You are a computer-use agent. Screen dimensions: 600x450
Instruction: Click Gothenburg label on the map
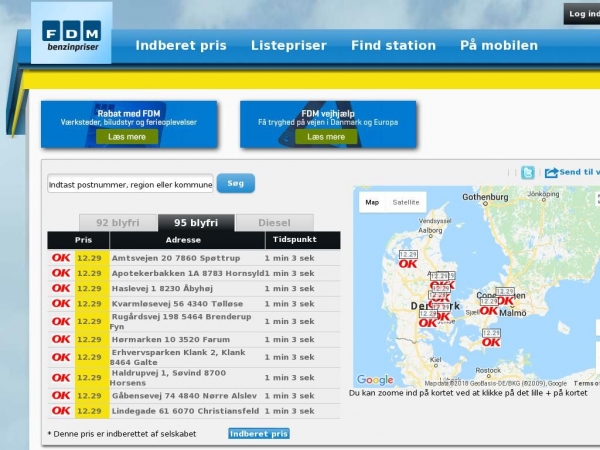485,197
